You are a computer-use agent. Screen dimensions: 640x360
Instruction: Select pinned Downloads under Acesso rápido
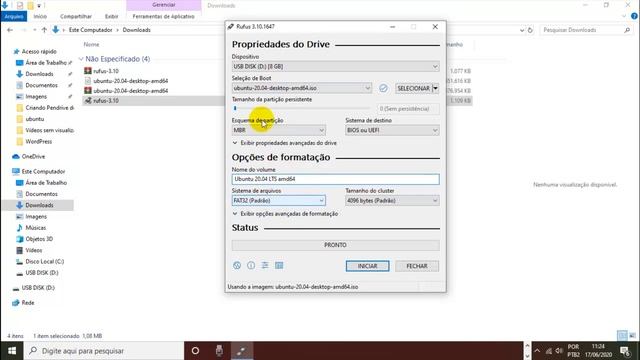tap(39, 74)
